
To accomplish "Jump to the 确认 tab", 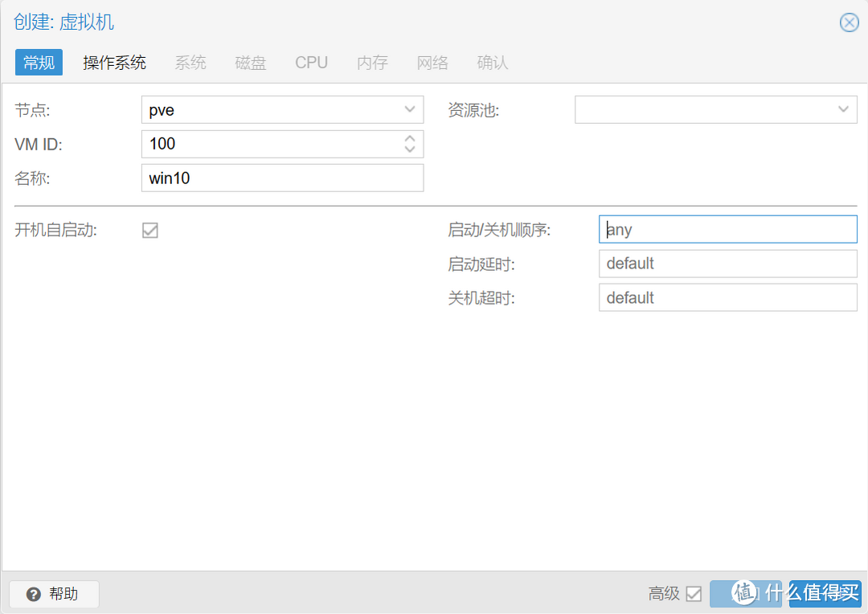I will pyautogui.click(x=493, y=63).
